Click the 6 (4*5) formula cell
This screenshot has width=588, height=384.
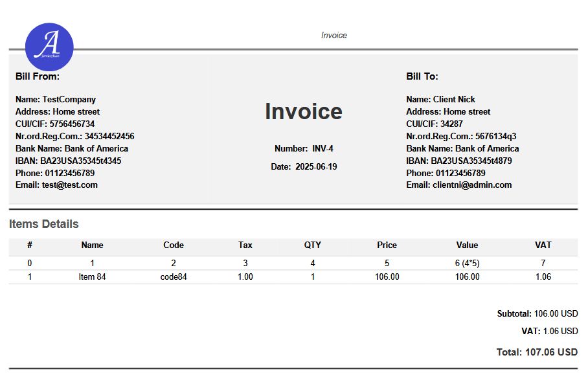(x=468, y=264)
